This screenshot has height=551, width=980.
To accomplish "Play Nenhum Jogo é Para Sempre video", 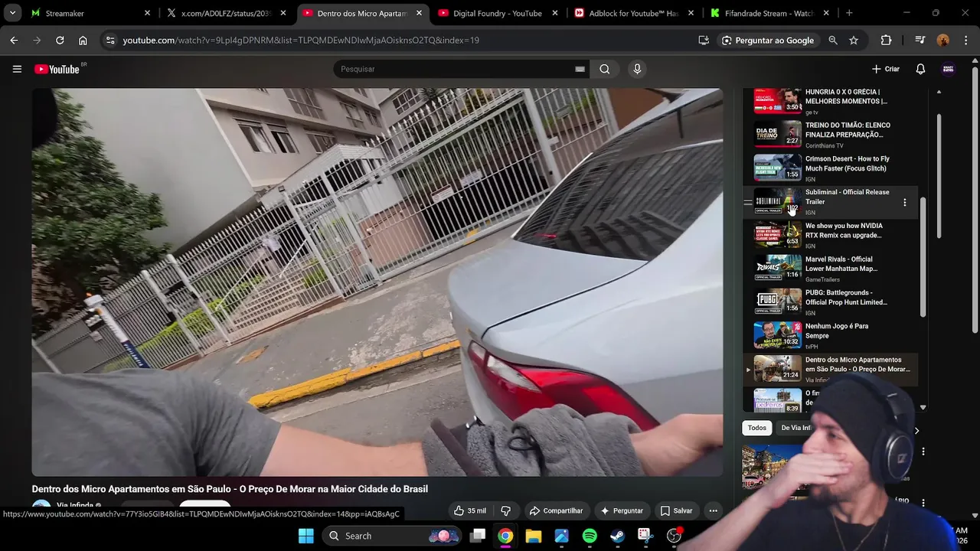I will tap(831, 336).
